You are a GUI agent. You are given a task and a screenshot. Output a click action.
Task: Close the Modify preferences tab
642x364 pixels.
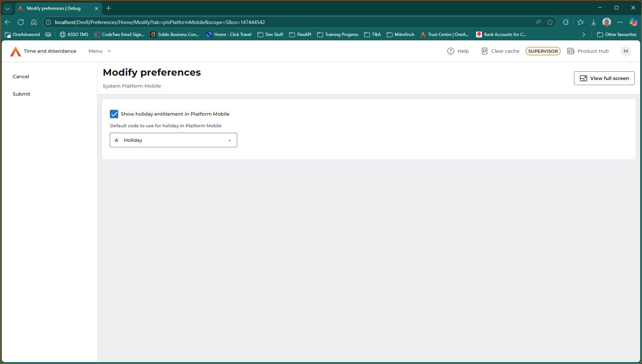pyautogui.click(x=96, y=8)
